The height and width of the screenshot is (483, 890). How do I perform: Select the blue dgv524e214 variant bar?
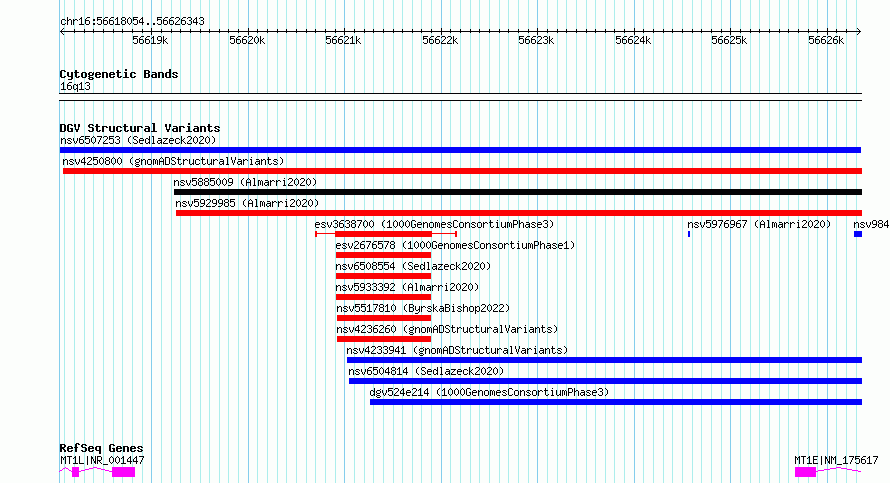pyautogui.click(x=616, y=402)
